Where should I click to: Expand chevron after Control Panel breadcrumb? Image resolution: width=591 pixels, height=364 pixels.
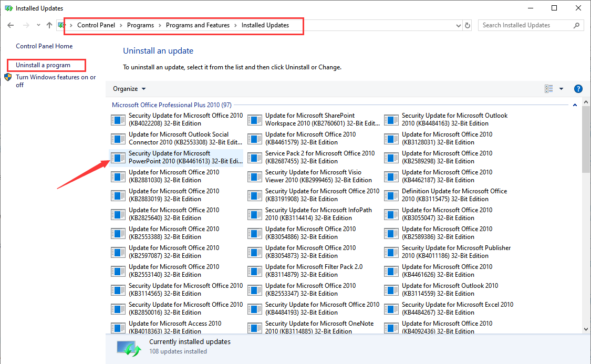(121, 25)
